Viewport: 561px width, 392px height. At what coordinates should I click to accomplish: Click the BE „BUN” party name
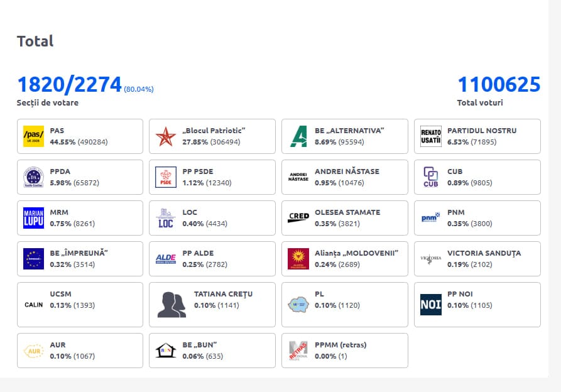click(200, 345)
